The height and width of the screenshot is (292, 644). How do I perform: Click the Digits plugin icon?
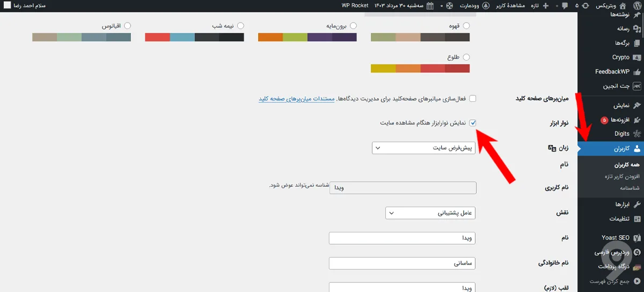click(636, 134)
